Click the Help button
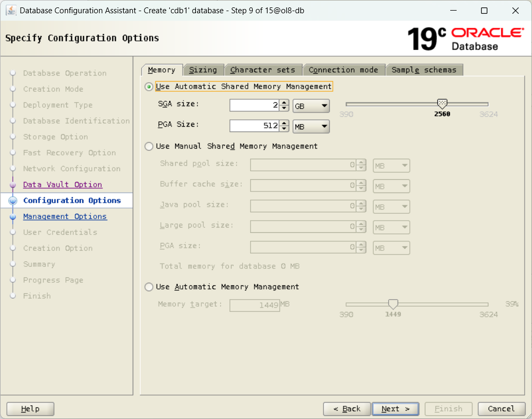The image size is (532, 419). pos(30,409)
